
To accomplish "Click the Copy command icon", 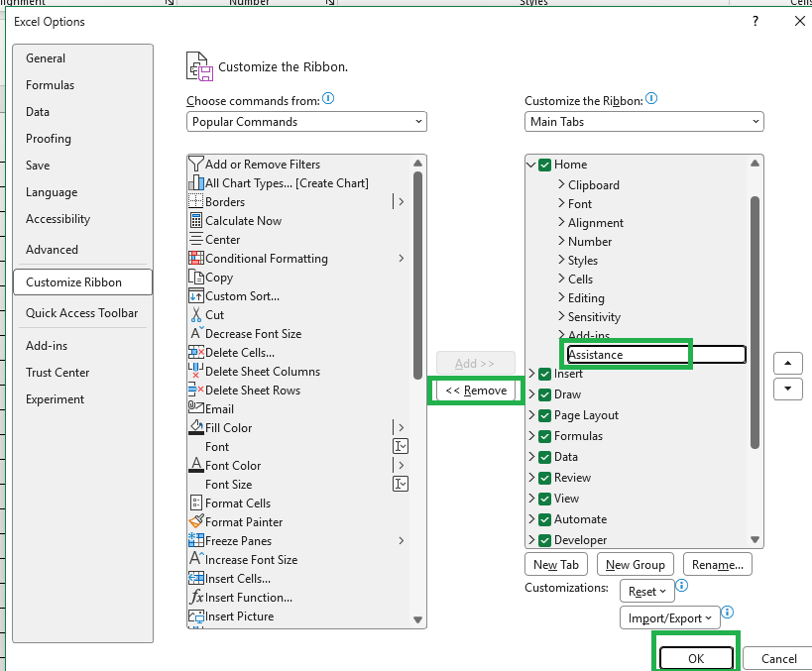I will pos(195,277).
